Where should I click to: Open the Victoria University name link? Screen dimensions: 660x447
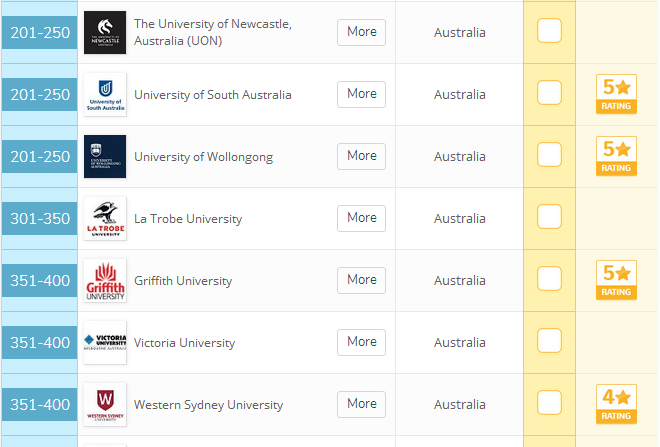pyautogui.click(x=184, y=343)
